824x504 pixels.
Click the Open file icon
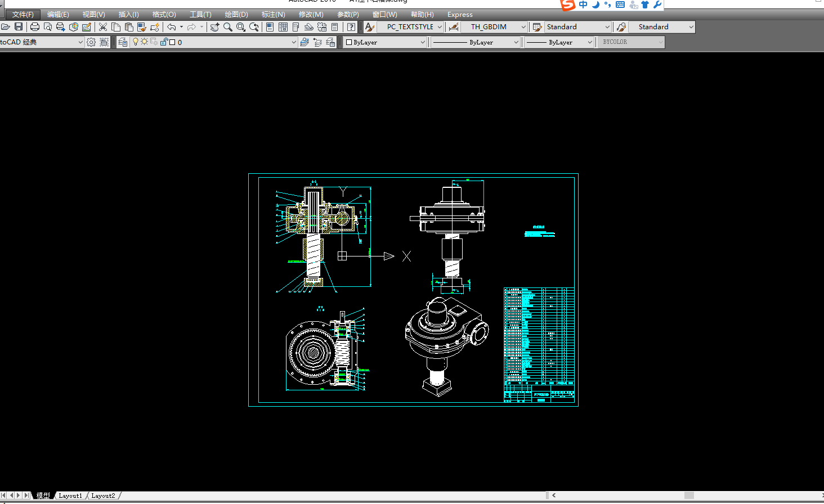pos(6,27)
